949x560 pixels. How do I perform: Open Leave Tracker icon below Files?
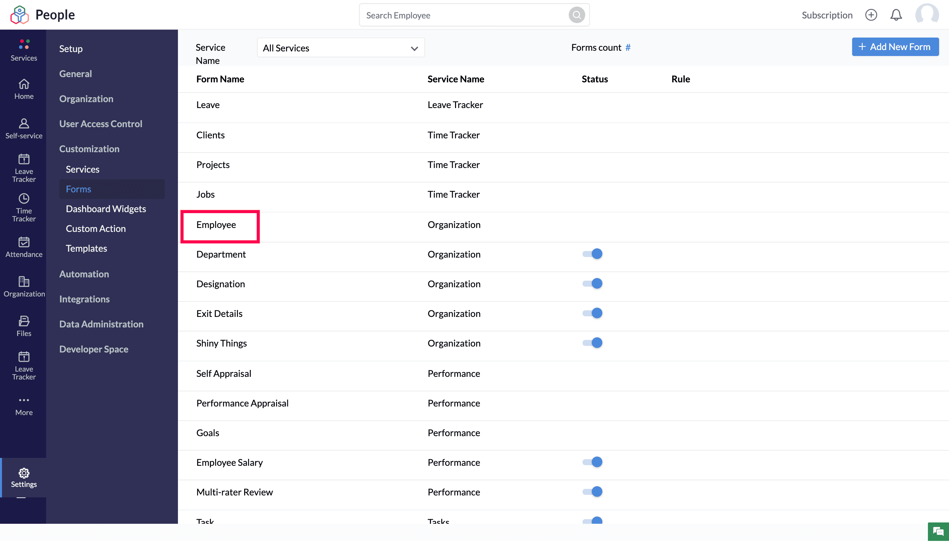click(x=24, y=366)
